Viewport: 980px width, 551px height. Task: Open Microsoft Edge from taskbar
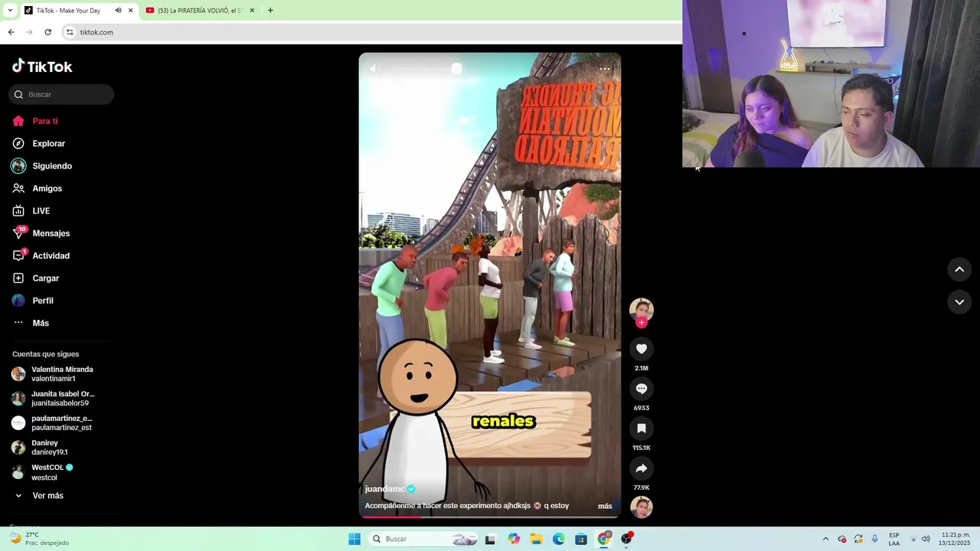559,539
